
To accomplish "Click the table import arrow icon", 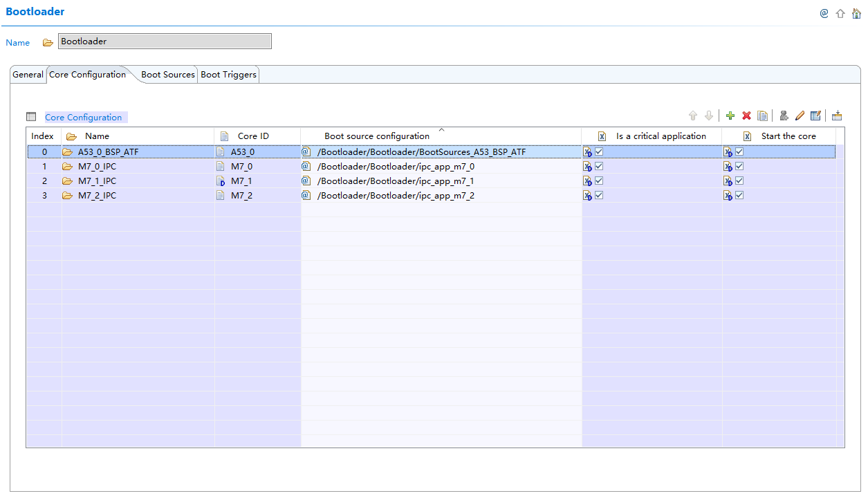I will 837,116.
